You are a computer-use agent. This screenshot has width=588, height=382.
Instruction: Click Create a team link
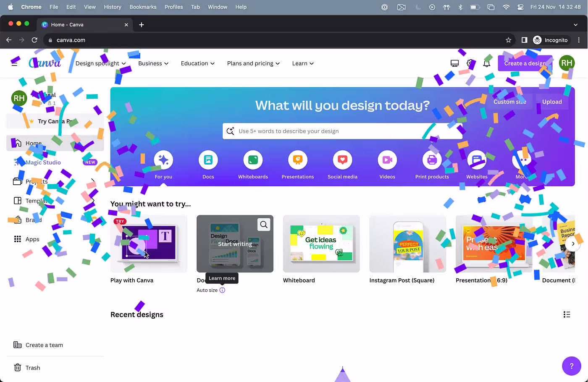[x=44, y=345]
